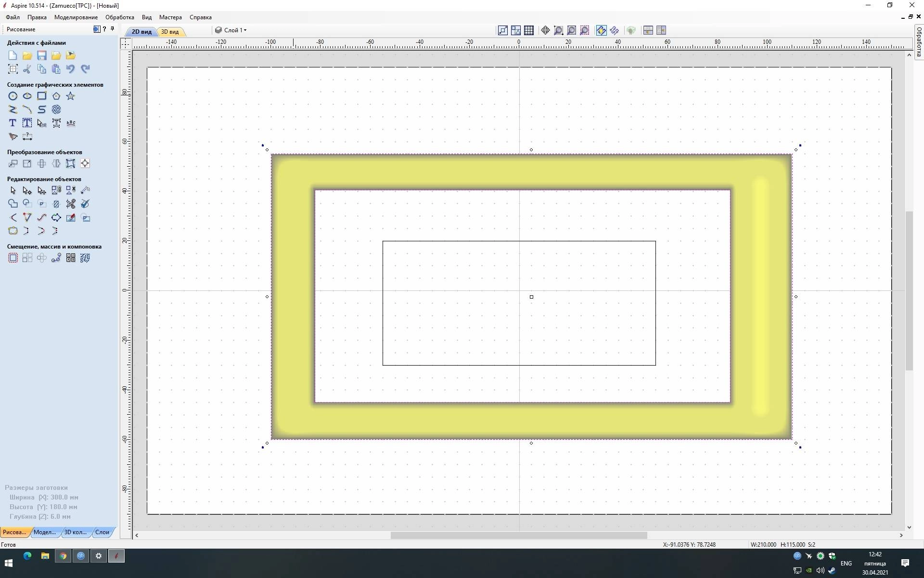Switch to the 3D вид tab
This screenshot has width=924, height=578.
[x=170, y=32]
